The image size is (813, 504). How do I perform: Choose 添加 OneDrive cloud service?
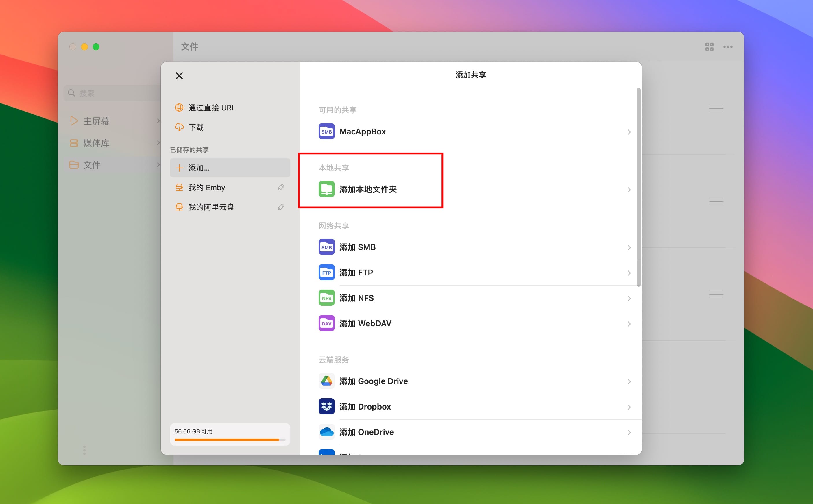(475, 432)
